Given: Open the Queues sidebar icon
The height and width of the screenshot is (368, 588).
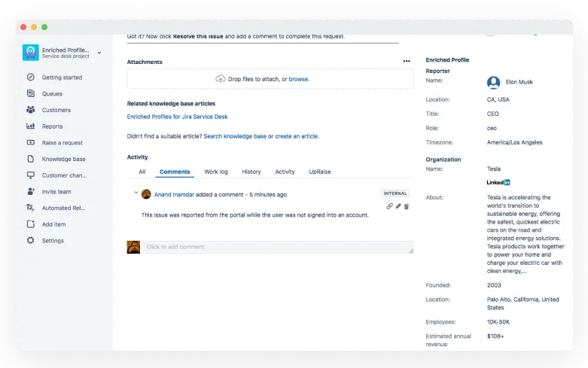Looking at the screenshot, I should pyautogui.click(x=30, y=94).
